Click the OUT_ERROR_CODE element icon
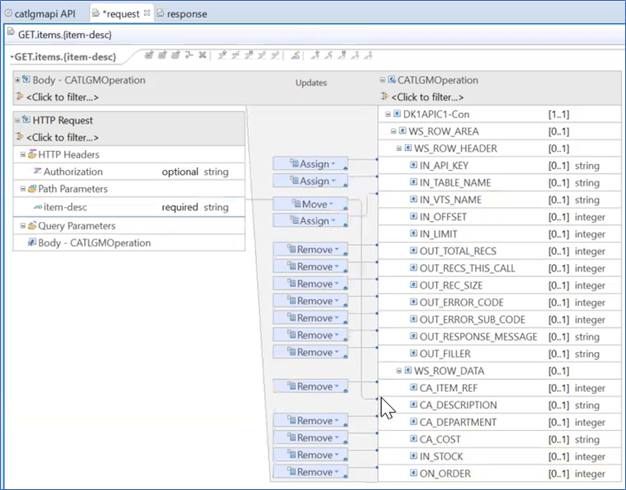This screenshot has height=490, width=626. tap(414, 302)
